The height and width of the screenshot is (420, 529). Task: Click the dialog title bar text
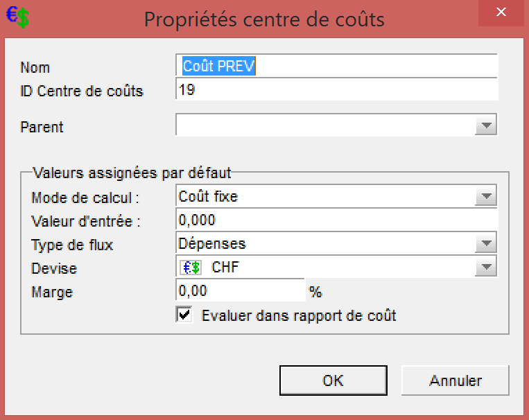point(263,19)
